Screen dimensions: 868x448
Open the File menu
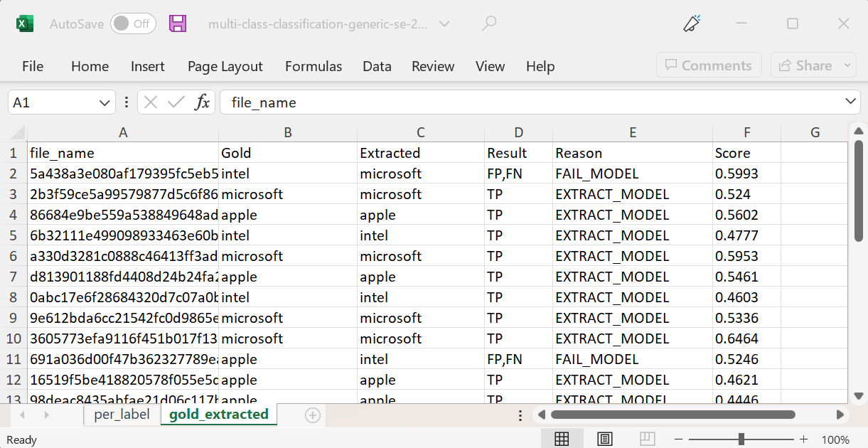[x=33, y=66]
